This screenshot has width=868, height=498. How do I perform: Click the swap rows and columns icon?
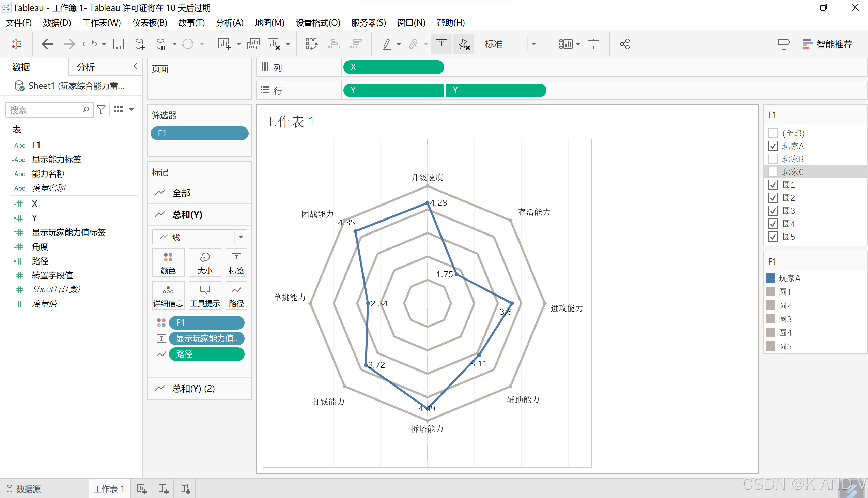click(311, 44)
